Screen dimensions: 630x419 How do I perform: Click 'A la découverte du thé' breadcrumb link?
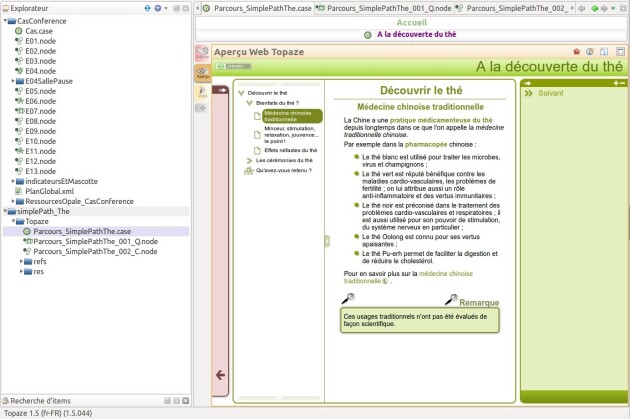(416, 35)
